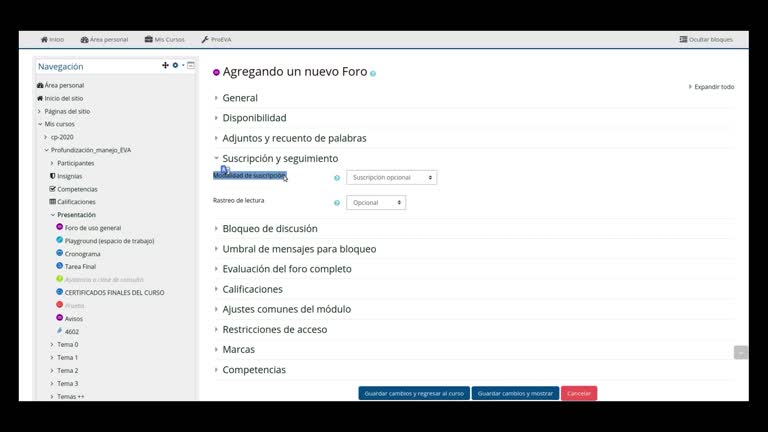Image resolution: width=768 pixels, height=432 pixels.
Task: Open Inicio del sitio in navigation
Action: tap(64, 98)
